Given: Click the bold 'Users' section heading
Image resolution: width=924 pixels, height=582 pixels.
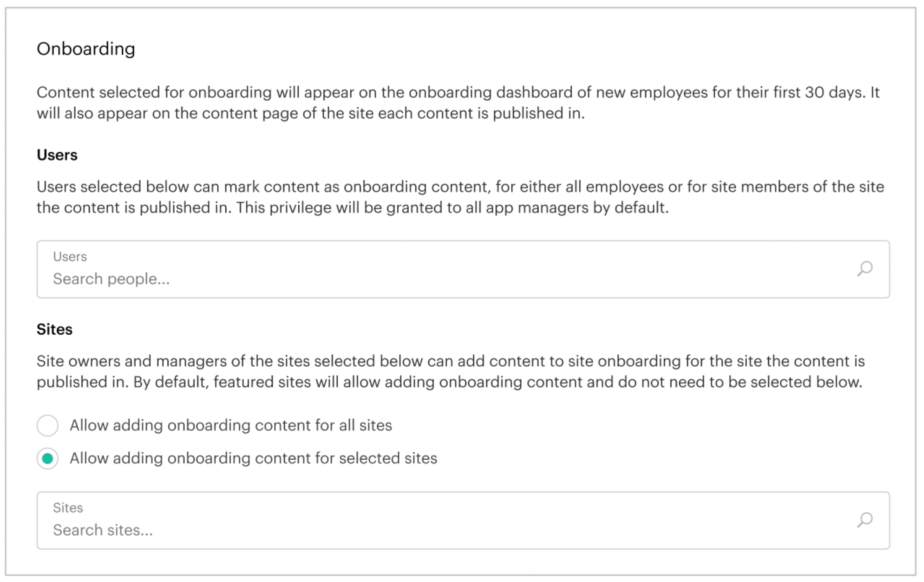Looking at the screenshot, I should (57, 155).
